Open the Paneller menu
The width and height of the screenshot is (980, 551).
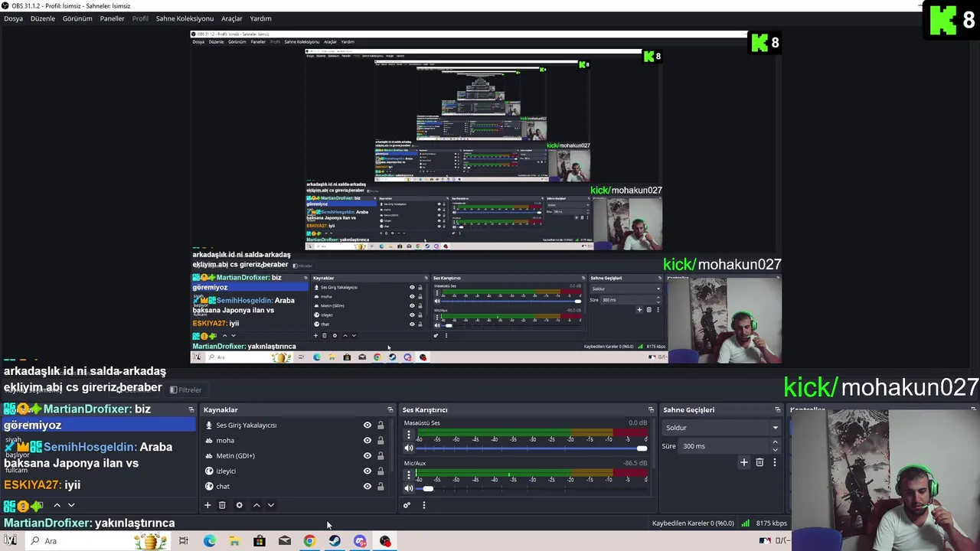click(112, 18)
